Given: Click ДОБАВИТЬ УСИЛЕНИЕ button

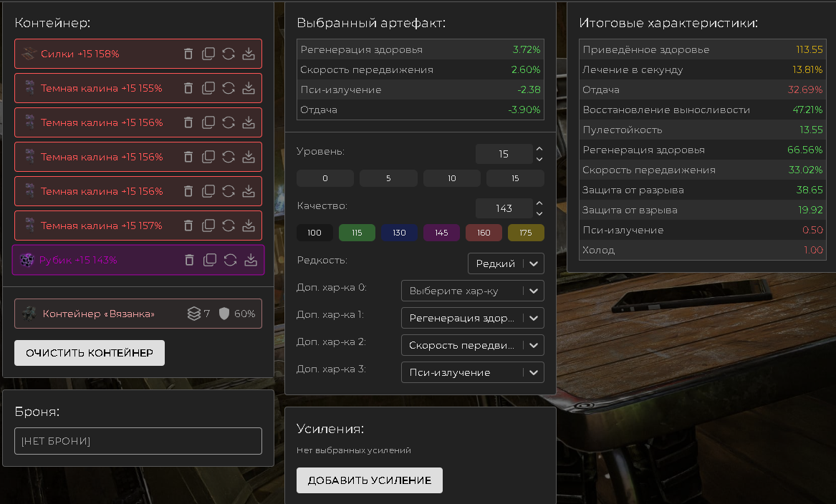Looking at the screenshot, I should click(369, 480).
